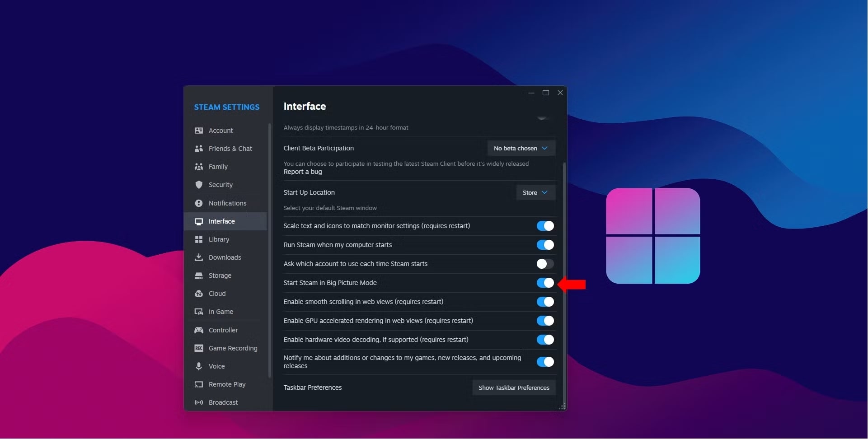
Task: Click the Notifications alert icon
Action: pos(199,203)
